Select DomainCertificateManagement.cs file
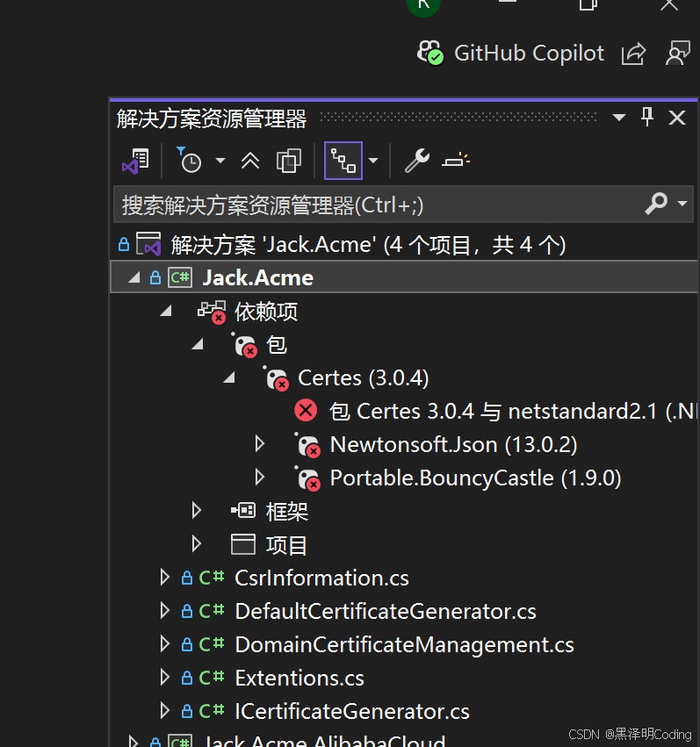Screen dimensions: 700x747 coord(404,645)
